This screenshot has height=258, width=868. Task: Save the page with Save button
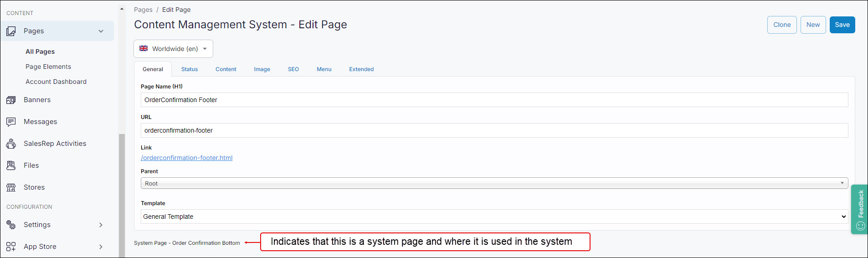(x=842, y=25)
